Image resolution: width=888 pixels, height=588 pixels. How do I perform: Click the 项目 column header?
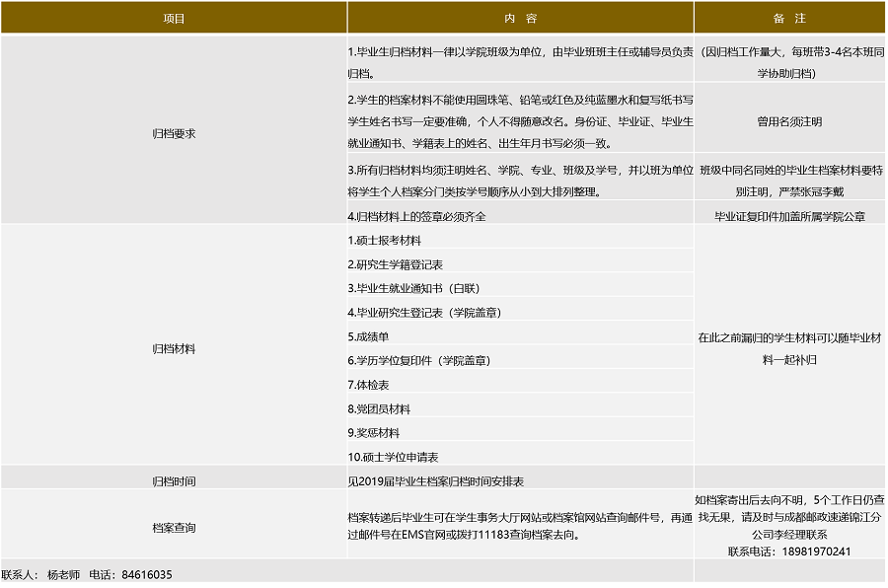pyautogui.click(x=174, y=18)
